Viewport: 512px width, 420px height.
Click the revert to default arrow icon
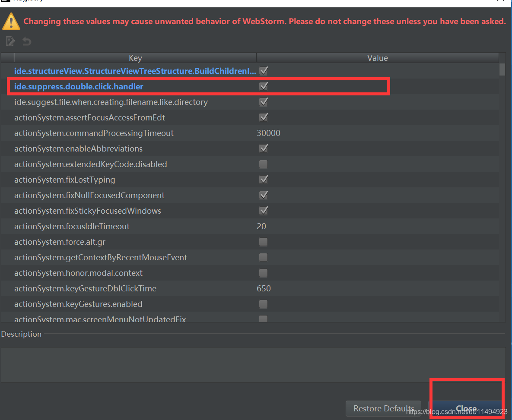click(27, 41)
